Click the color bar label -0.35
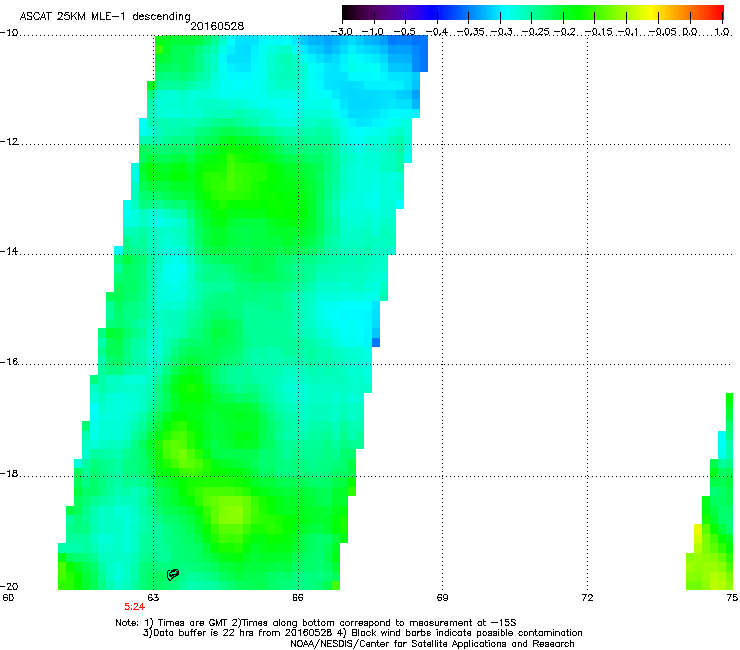Image resolution: width=740 pixels, height=650 pixels. 471,32
